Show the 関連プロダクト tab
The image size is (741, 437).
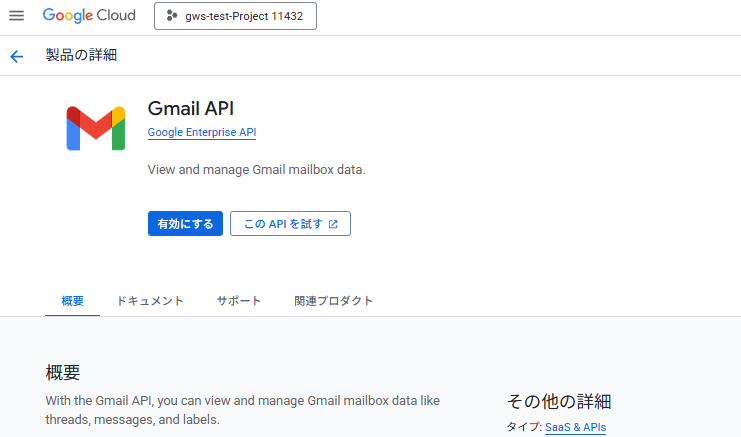pyautogui.click(x=334, y=301)
